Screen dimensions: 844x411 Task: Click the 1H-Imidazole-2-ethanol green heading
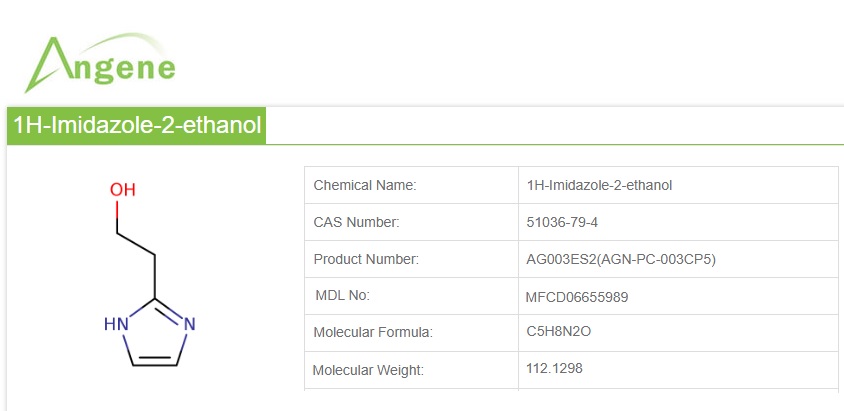coord(137,125)
